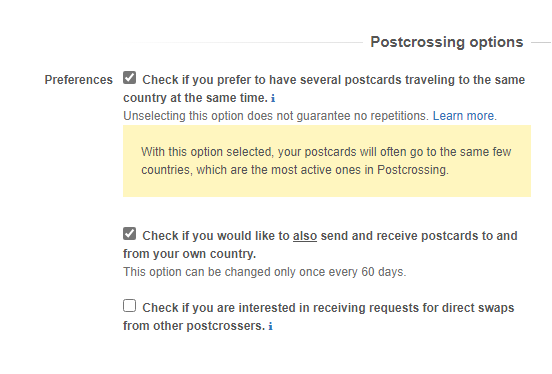
Task: Open the Learn more link
Action: 463,116
